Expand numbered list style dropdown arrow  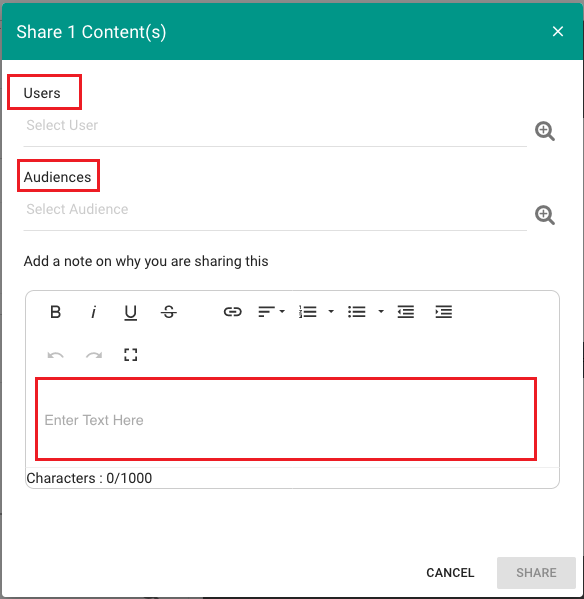pos(331,312)
